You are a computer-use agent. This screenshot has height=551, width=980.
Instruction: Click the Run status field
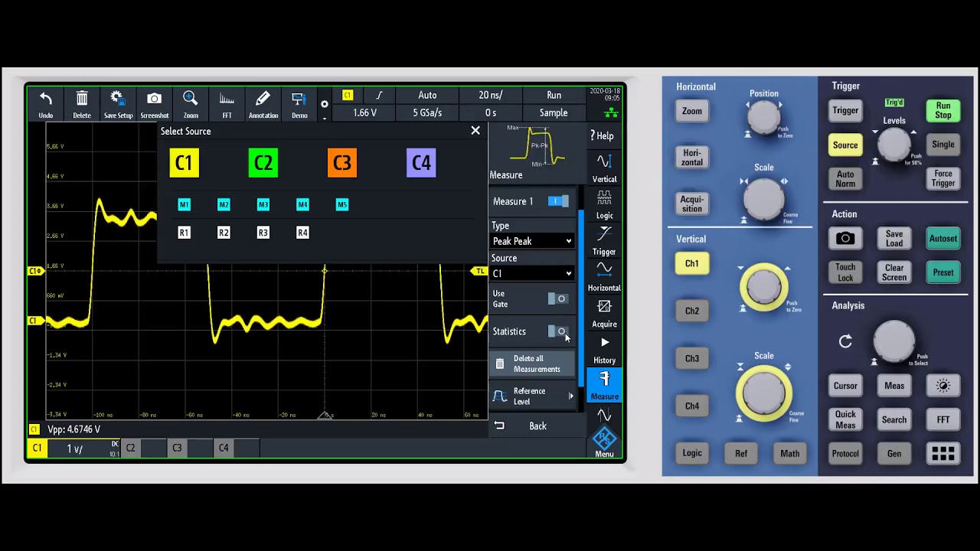[554, 95]
